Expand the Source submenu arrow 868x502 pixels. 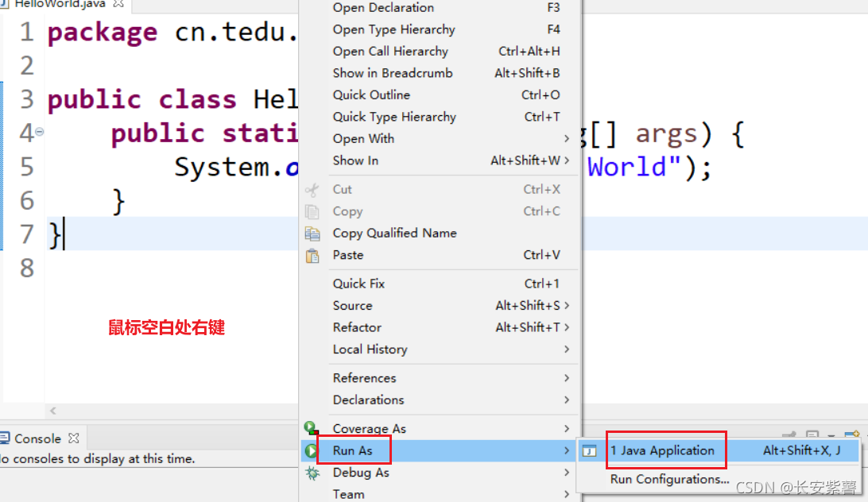point(567,306)
